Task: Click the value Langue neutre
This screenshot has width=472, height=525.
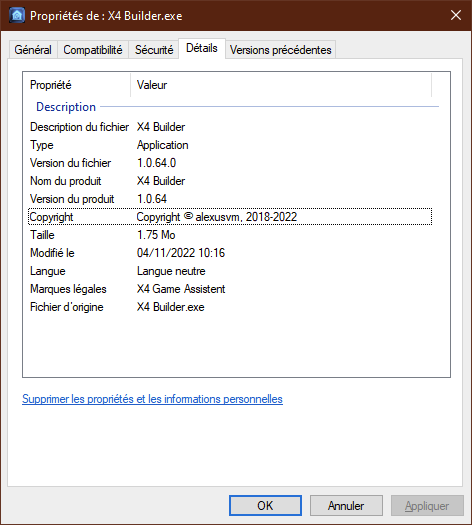Action: click(171, 271)
